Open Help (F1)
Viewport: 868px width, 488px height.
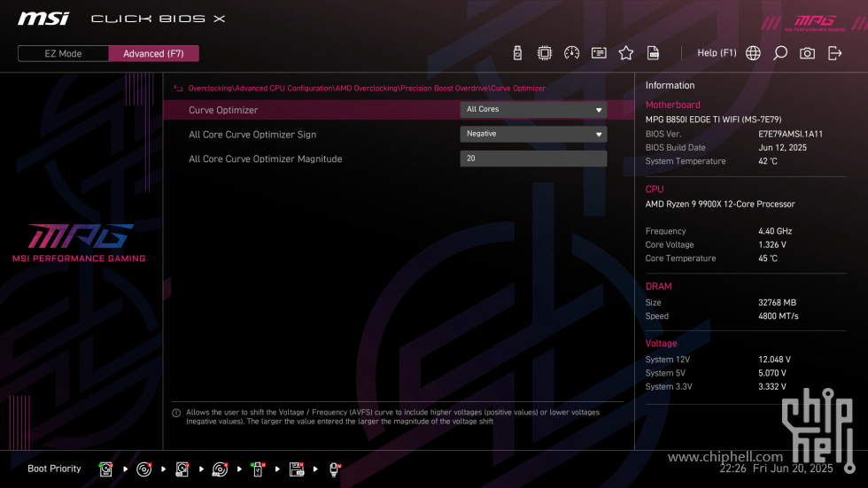click(717, 53)
